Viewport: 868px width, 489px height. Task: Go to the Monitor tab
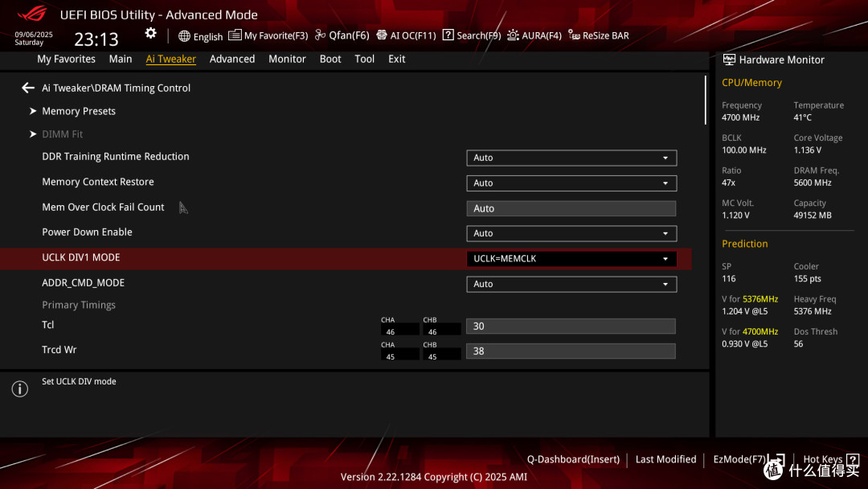click(287, 59)
